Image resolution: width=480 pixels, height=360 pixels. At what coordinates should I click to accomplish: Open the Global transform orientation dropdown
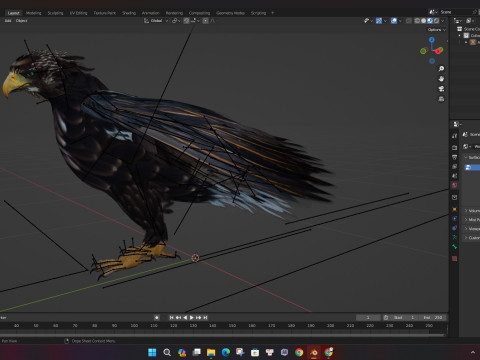point(156,21)
